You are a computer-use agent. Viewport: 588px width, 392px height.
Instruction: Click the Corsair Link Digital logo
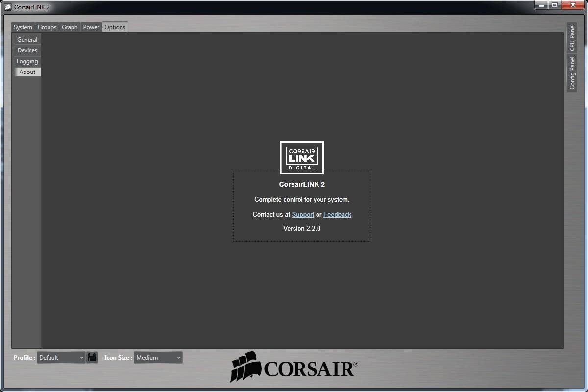[x=302, y=158]
